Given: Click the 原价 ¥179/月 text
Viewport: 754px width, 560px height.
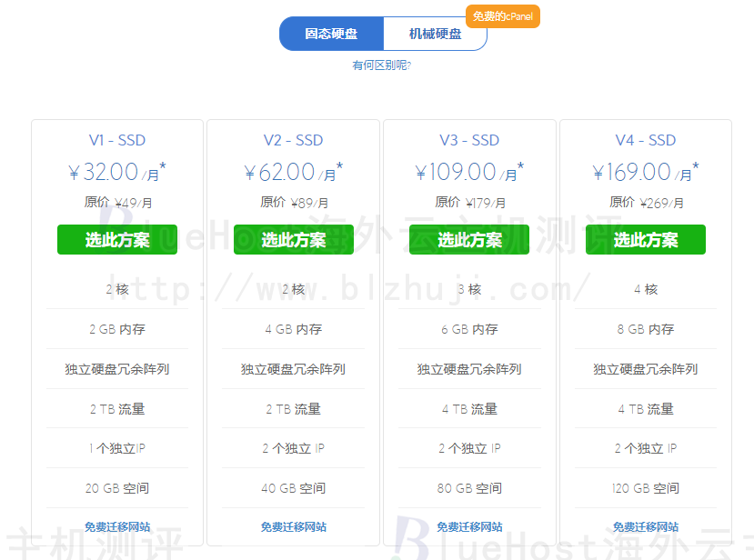Looking at the screenshot, I should click(470, 203).
